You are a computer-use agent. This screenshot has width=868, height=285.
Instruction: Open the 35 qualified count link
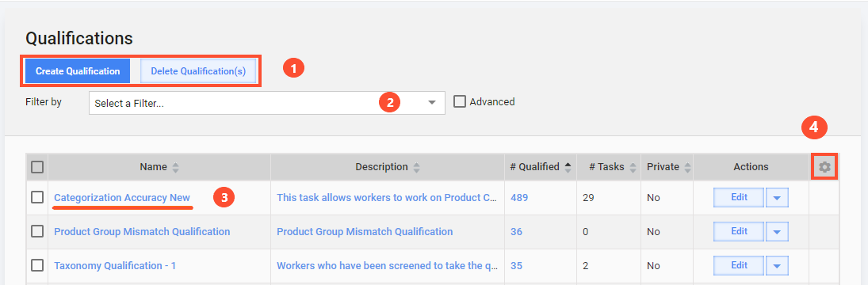[517, 266]
